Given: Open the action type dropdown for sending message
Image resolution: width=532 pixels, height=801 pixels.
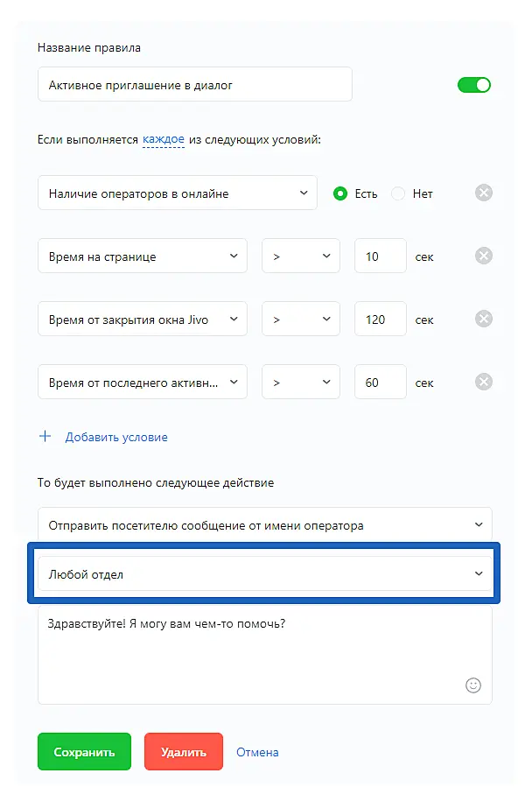Looking at the screenshot, I should (264, 525).
